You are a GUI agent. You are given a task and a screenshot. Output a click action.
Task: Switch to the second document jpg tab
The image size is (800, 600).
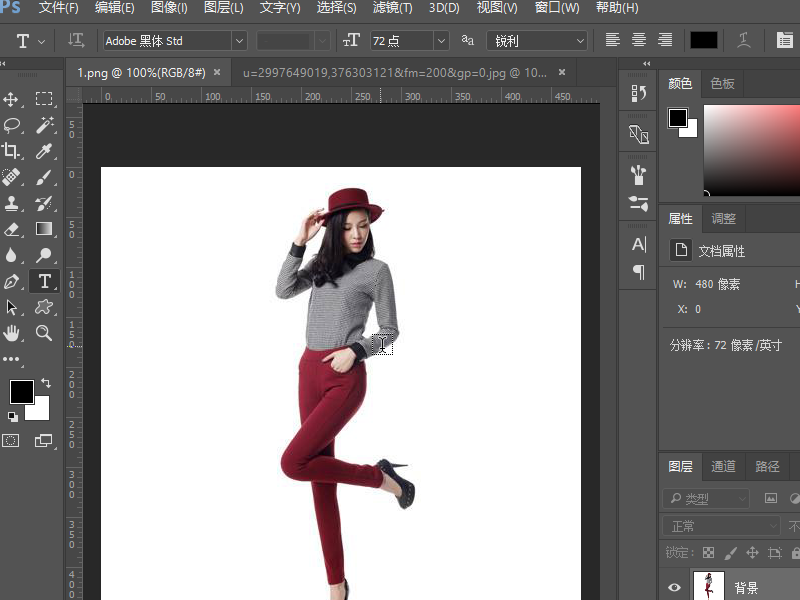394,73
